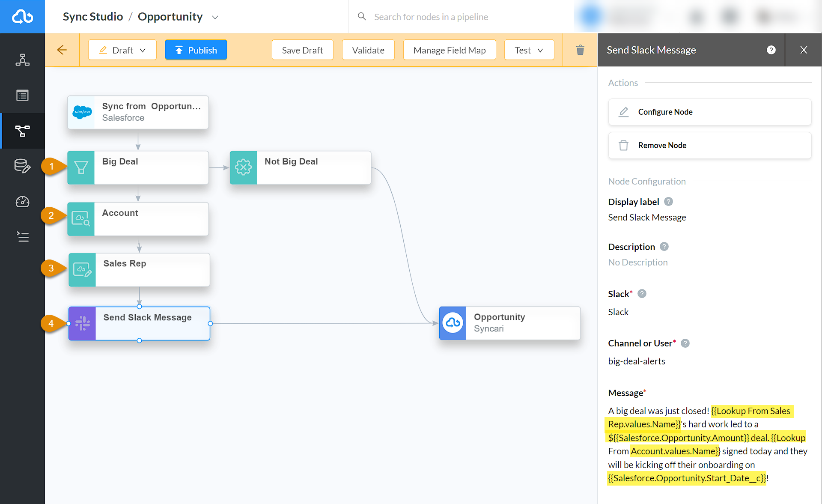Open the list view sidebar icon
The width and height of the screenshot is (822, 504).
[x=22, y=95]
